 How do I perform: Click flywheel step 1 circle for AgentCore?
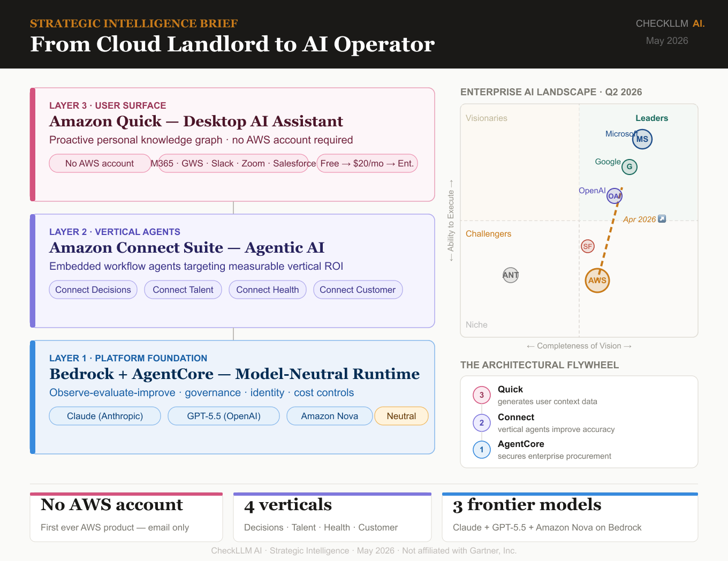[482, 450]
